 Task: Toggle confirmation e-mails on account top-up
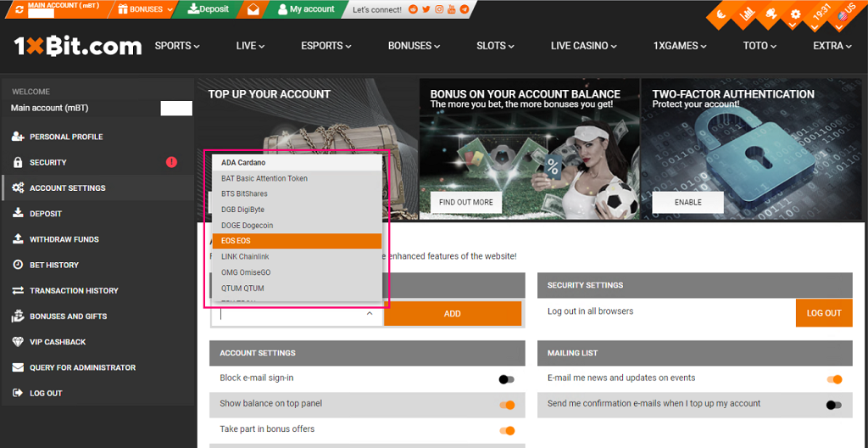(834, 406)
